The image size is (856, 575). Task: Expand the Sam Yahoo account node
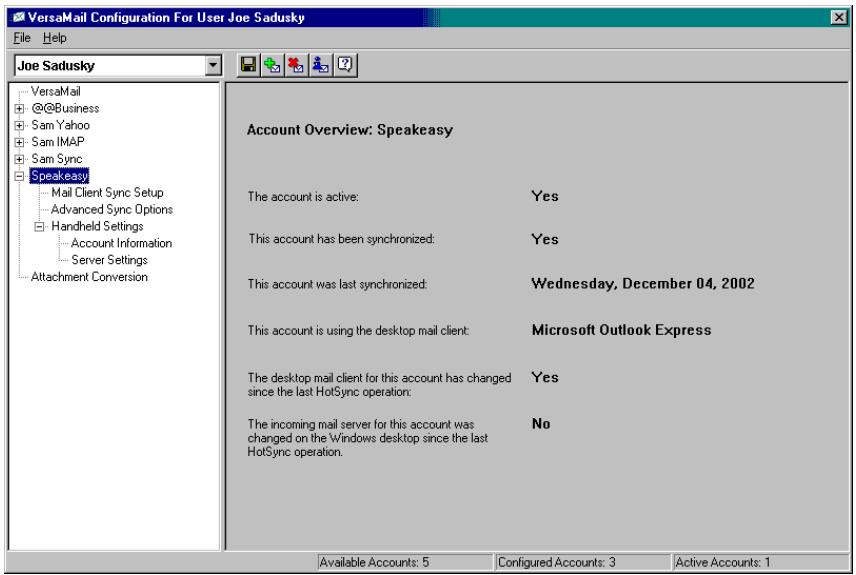(20, 126)
